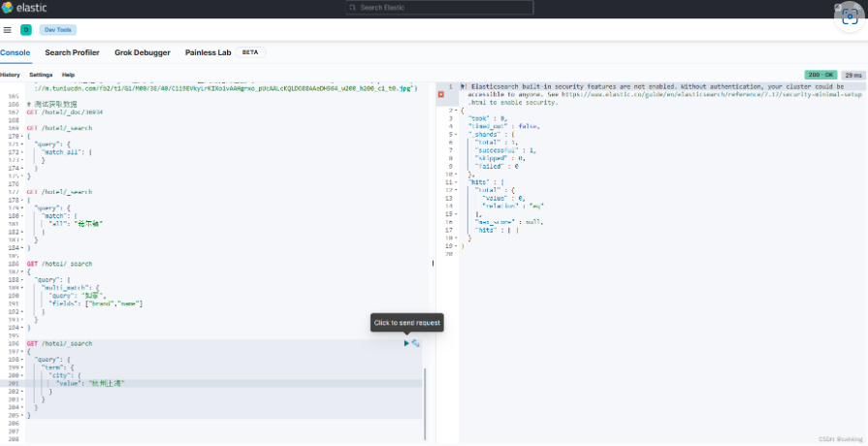Image resolution: width=868 pixels, height=446 pixels.
Task: Collapse the fold arrow at editor line 170
Action: click(22, 136)
